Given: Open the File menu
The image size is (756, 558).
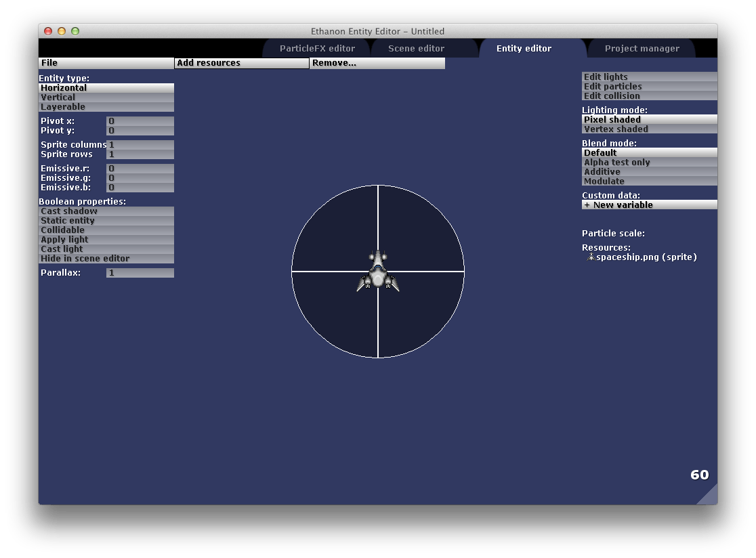Looking at the screenshot, I should click(106, 63).
